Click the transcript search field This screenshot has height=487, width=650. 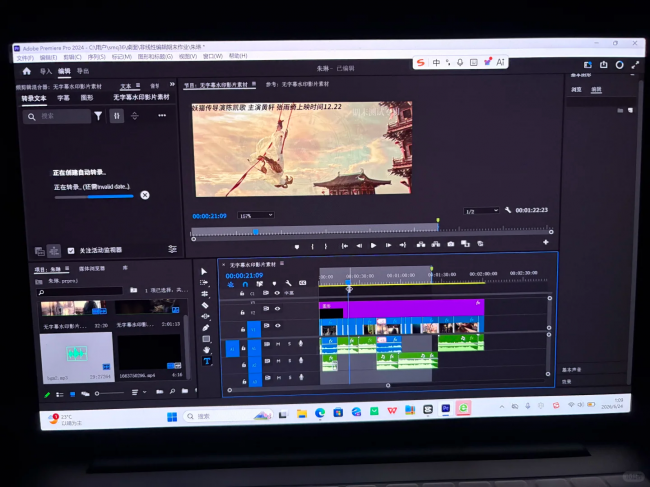coord(58,116)
